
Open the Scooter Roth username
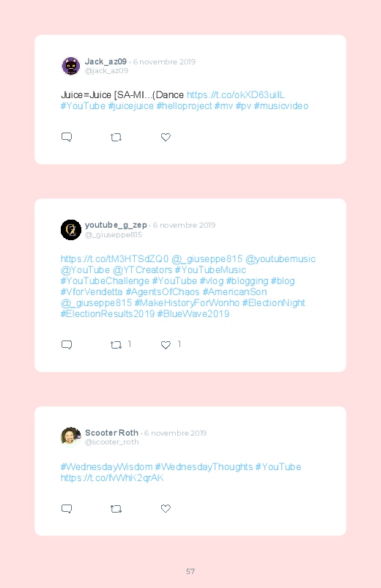[x=111, y=433]
